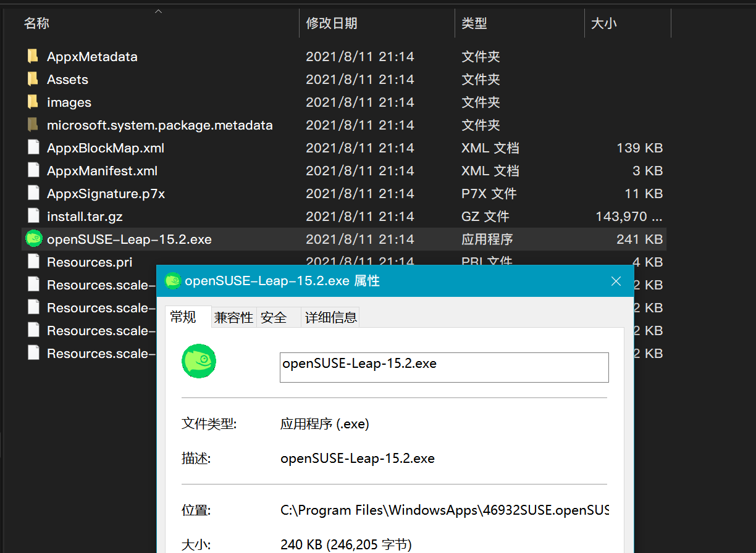Open the 详细信息 tab
Viewport: 756px width, 553px height.
[331, 318]
